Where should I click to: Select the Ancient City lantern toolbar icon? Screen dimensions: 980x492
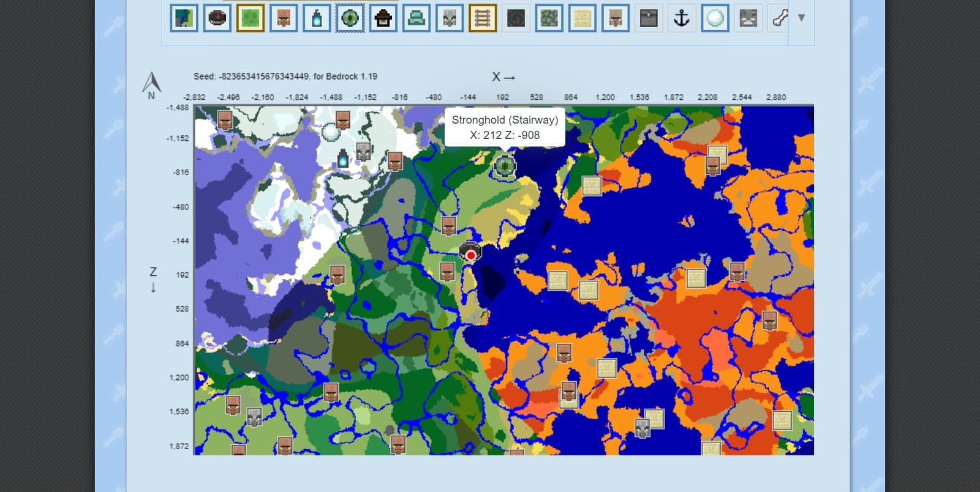(x=317, y=18)
